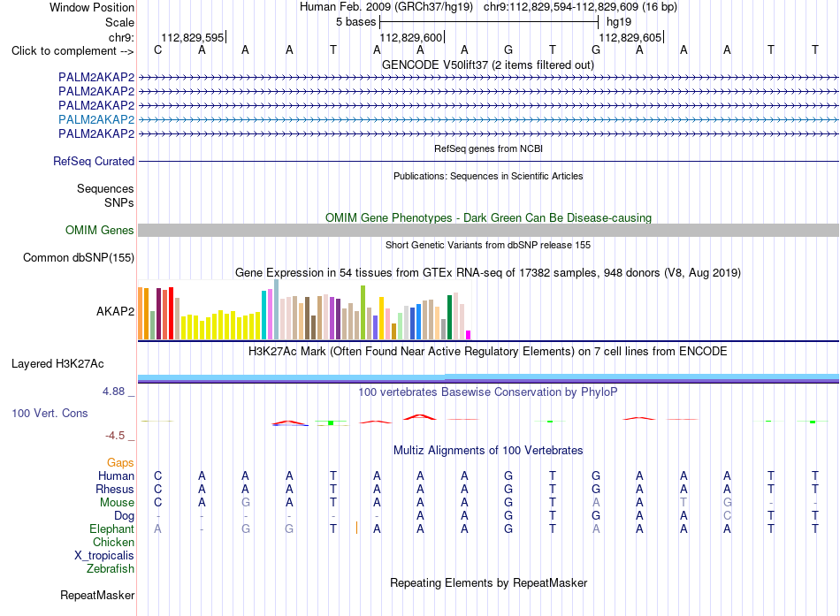Screen dimensions: 840x616
Task: Select the Mouse species row label
Action: [x=117, y=503]
